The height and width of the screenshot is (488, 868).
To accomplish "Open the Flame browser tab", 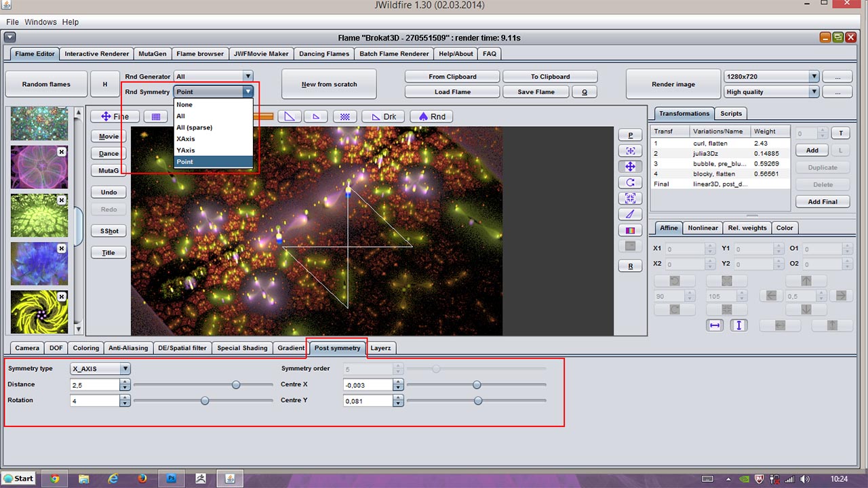I will pyautogui.click(x=200, y=54).
